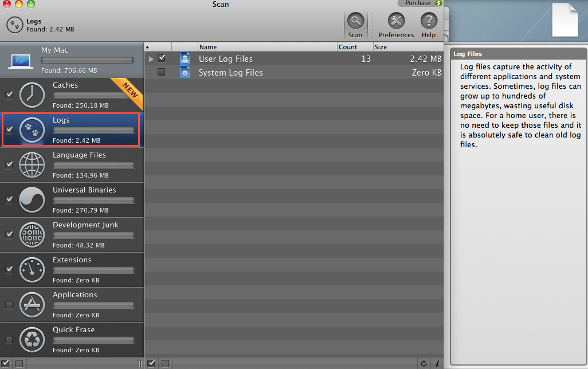This screenshot has width=588, height=369.
Task: Select My Mac laptop icon in sidebar
Action: tap(21, 61)
